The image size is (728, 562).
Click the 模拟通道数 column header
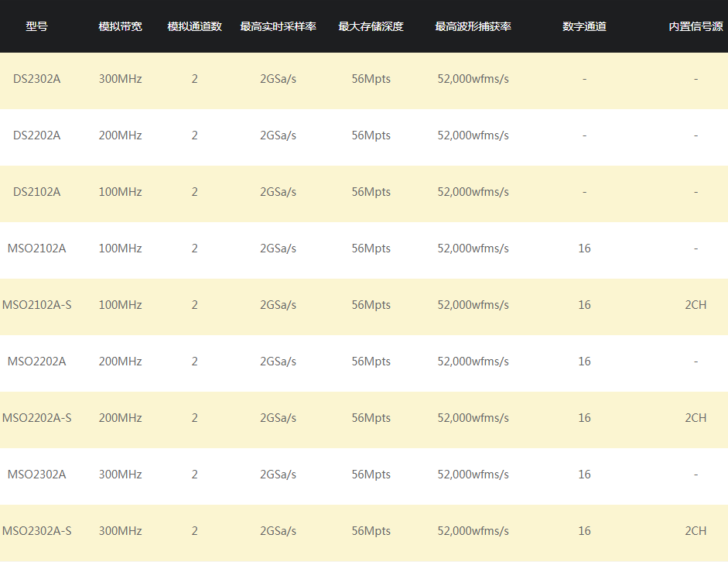[194, 26]
